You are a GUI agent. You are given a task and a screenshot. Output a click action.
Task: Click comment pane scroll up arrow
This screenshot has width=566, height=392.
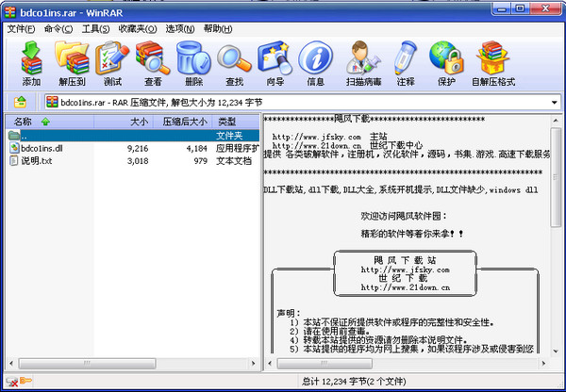coord(556,121)
